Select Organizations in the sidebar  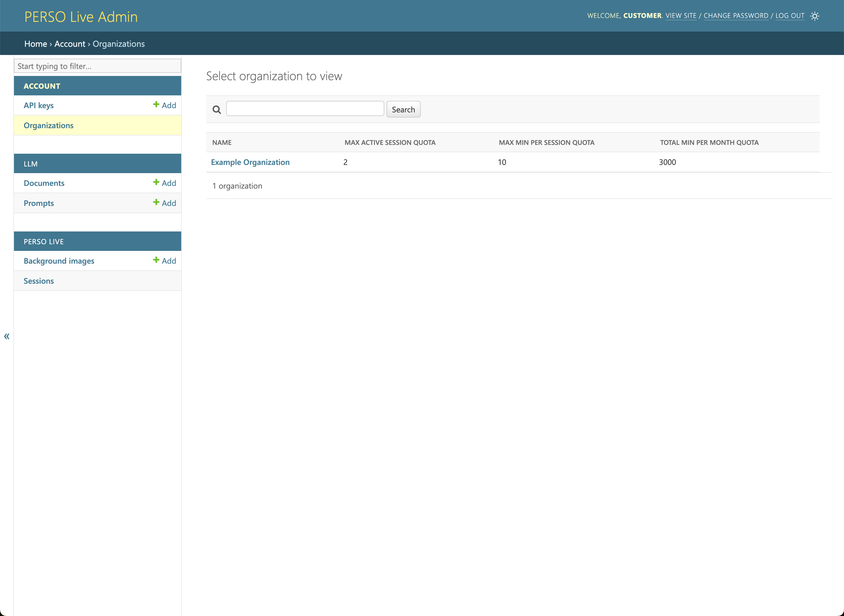[x=49, y=125]
